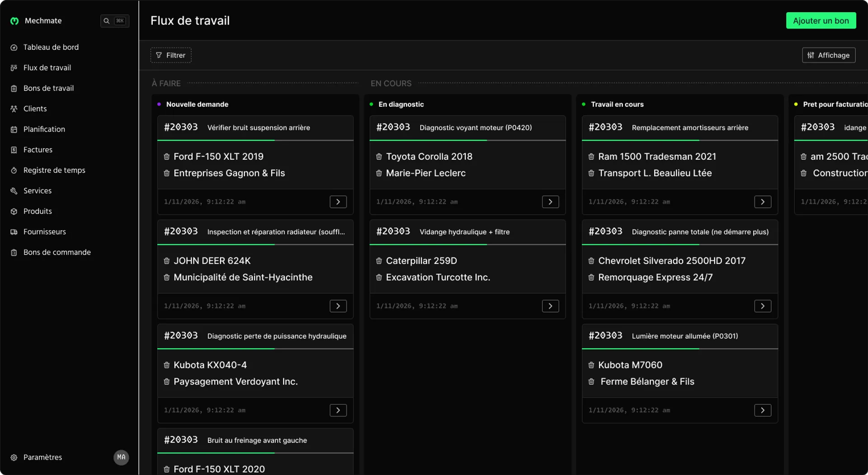This screenshot has height=475, width=868.
Task: Click the Services wrench icon
Action: pyautogui.click(x=14, y=191)
